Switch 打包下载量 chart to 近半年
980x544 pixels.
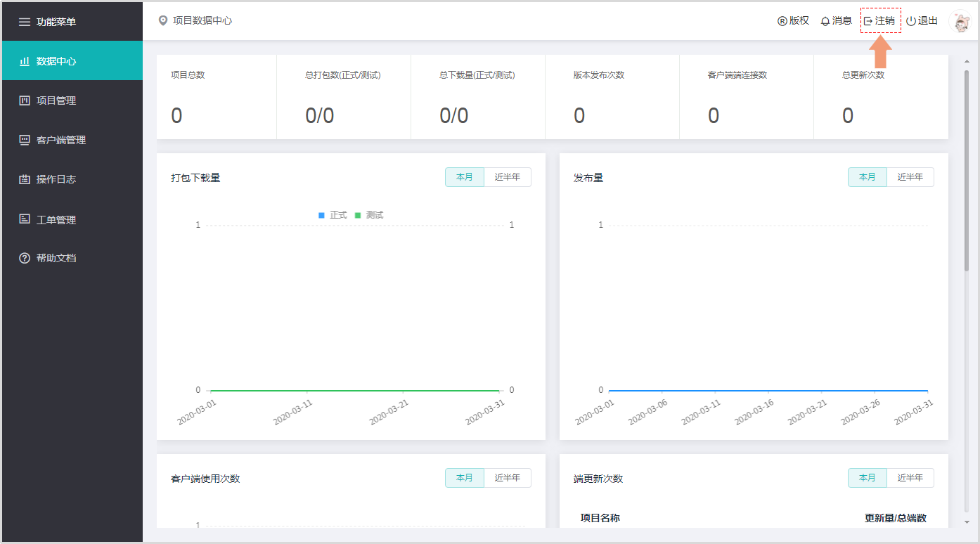507,177
